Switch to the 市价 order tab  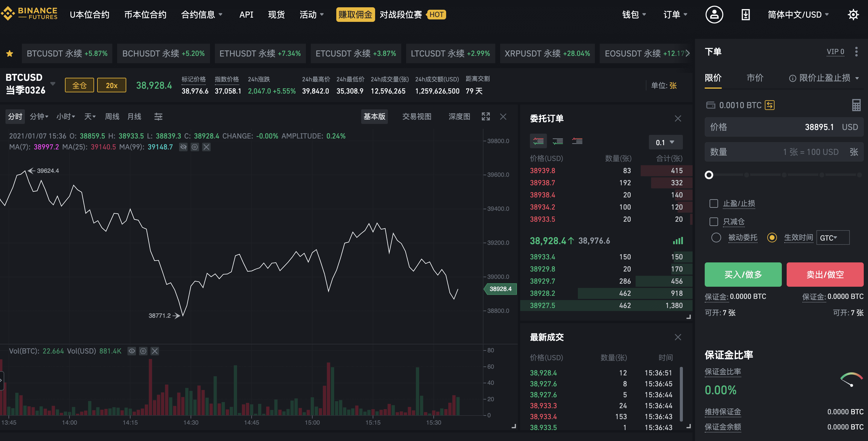coord(755,78)
